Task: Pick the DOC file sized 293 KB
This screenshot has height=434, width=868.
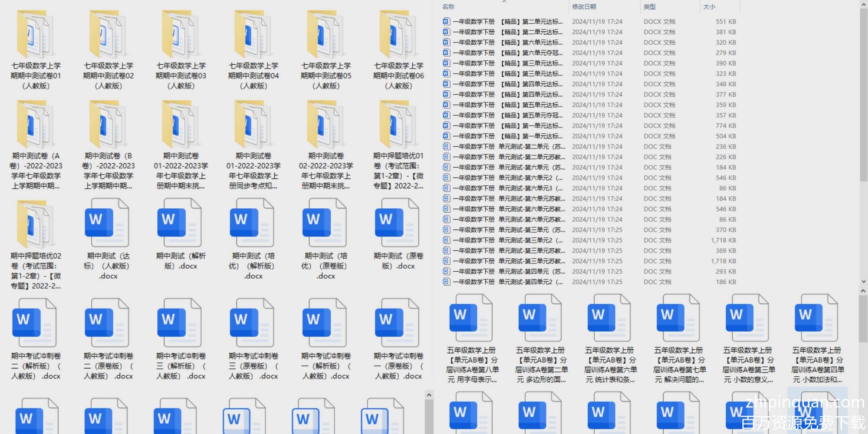Action: click(x=589, y=272)
